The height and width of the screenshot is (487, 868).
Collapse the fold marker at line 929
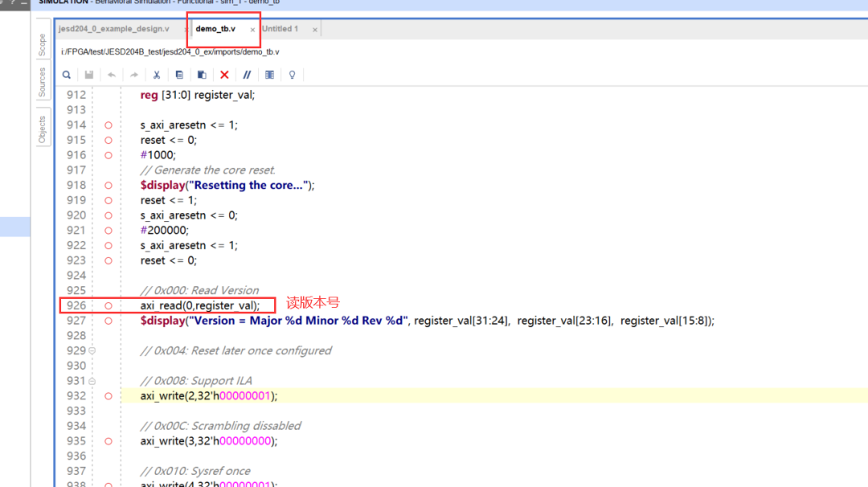pos(92,351)
